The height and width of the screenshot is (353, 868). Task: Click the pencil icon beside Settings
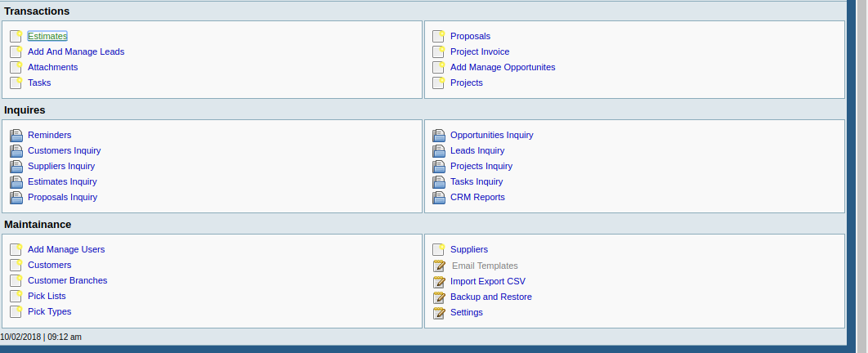pyautogui.click(x=438, y=312)
